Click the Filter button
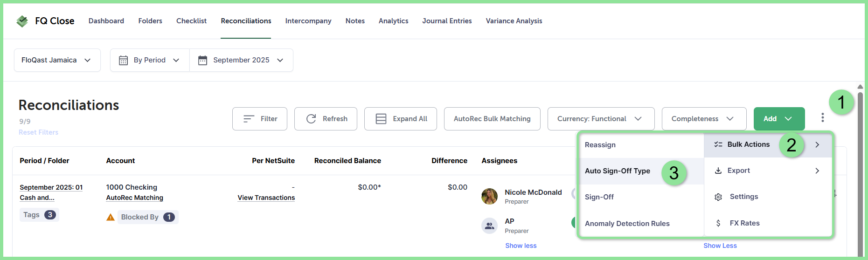868x260 pixels. pyautogui.click(x=260, y=119)
